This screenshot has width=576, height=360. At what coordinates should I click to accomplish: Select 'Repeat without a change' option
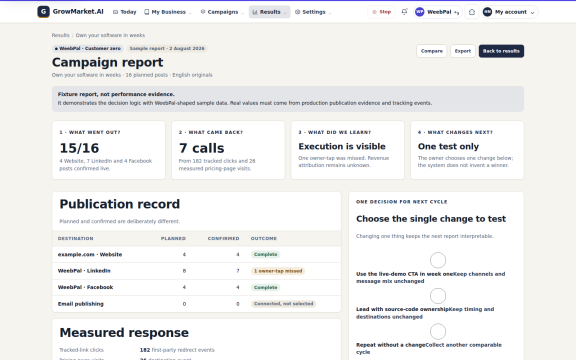[438, 331]
